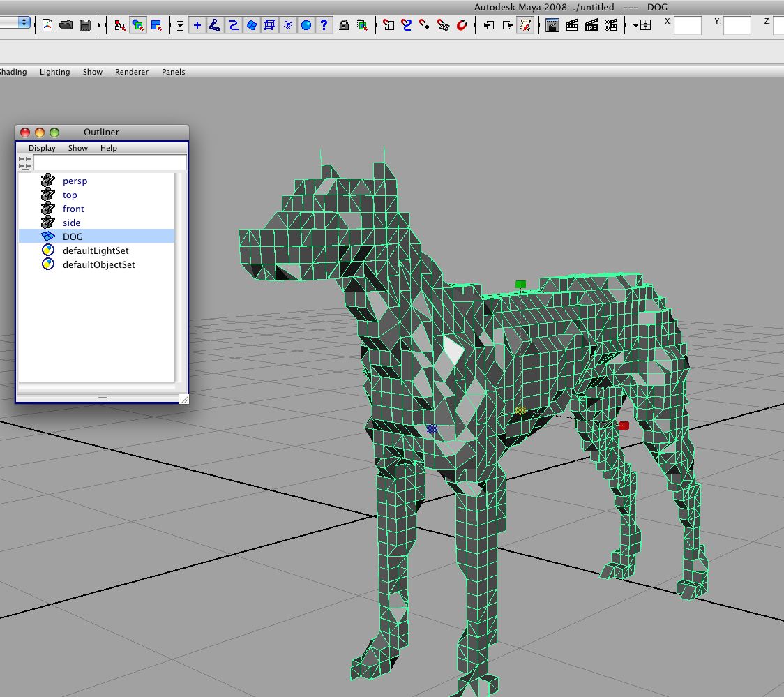Click the Y coordinate input field

pyautogui.click(x=737, y=25)
